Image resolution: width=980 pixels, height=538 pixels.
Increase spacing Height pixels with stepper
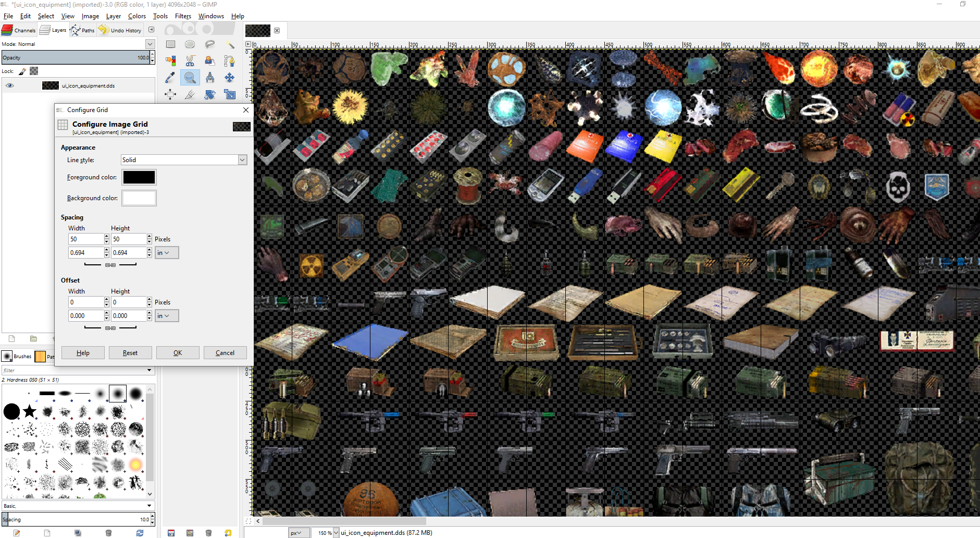pyautogui.click(x=150, y=237)
